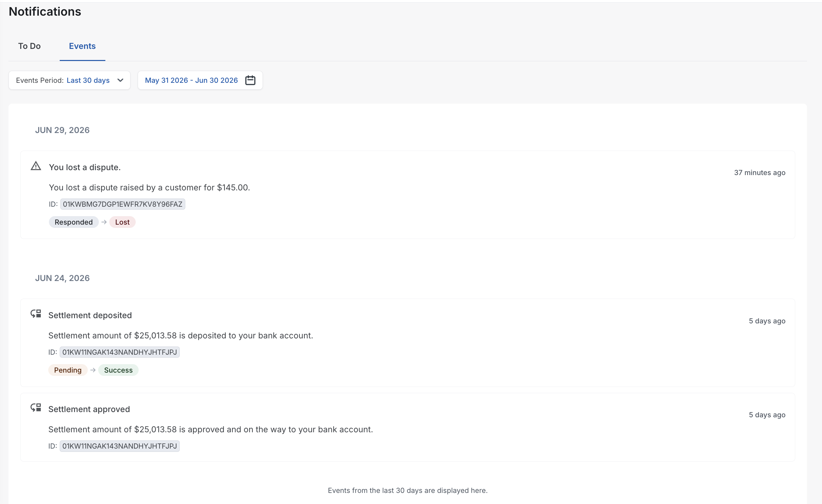The height and width of the screenshot is (504, 822).
Task: Click the arrow between Pending and Success
Action: [93, 370]
